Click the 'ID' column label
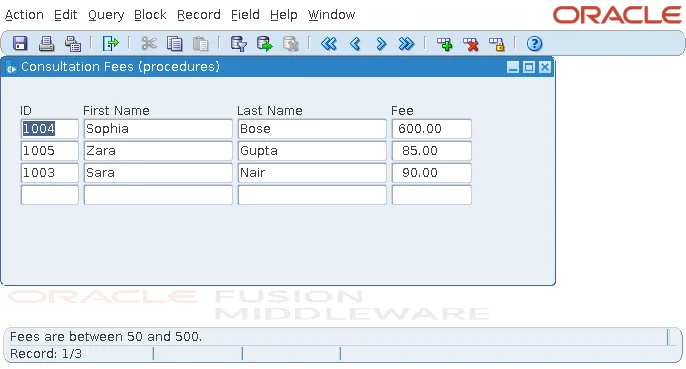The height and width of the screenshot is (369, 686). 26,111
